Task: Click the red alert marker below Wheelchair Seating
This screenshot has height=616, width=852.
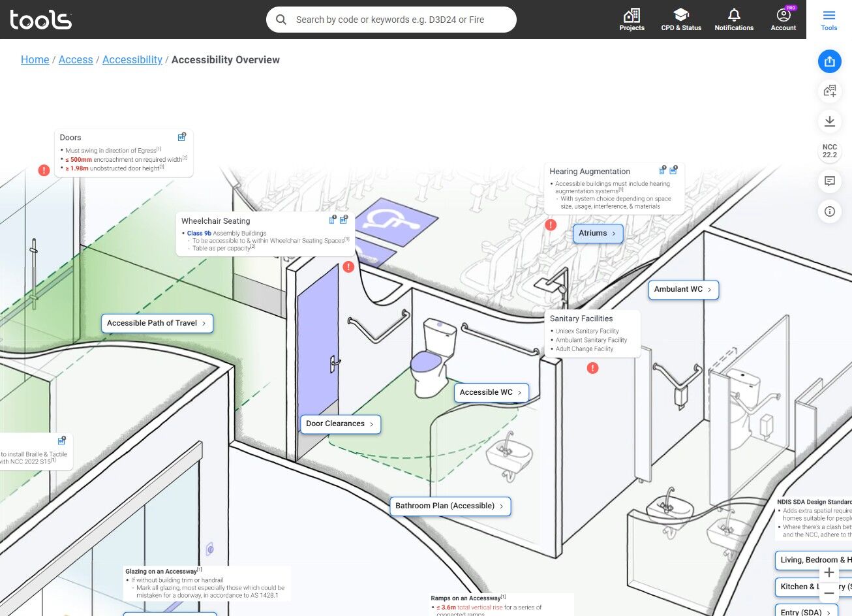Action: pyautogui.click(x=348, y=267)
